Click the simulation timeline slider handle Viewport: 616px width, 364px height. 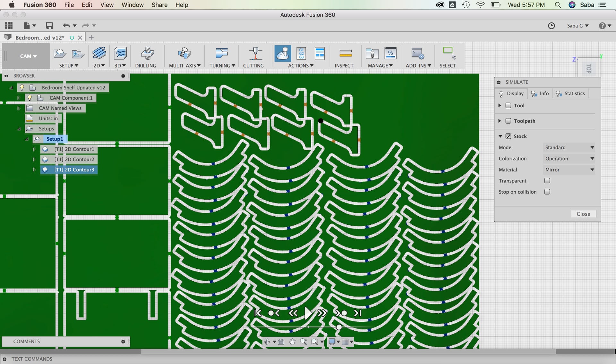click(x=339, y=327)
